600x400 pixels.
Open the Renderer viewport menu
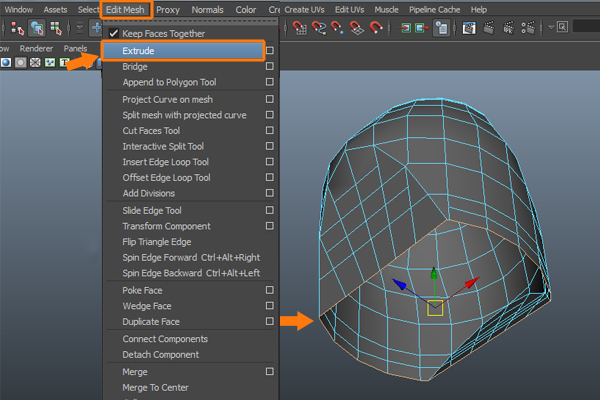tap(37, 47)
